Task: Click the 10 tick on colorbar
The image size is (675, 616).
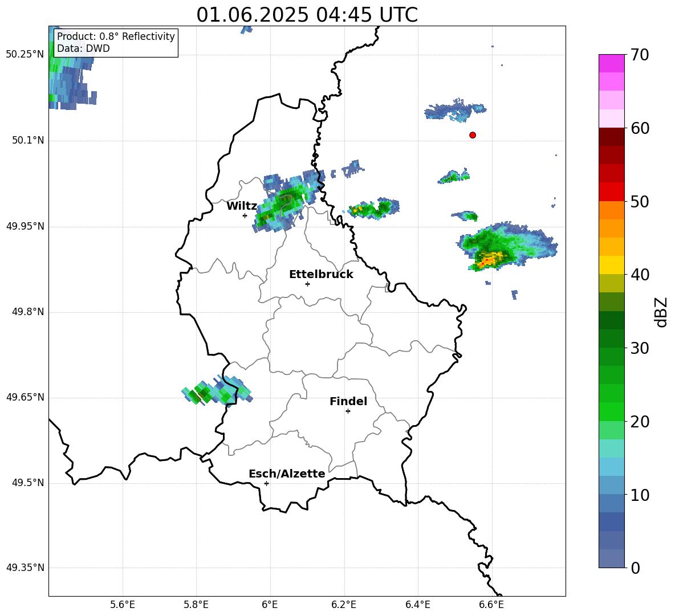Action: 640,495
